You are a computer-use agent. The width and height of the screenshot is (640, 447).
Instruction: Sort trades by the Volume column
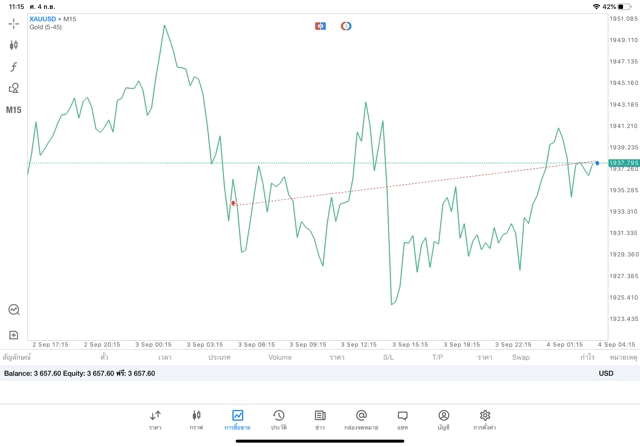point(280,357)
